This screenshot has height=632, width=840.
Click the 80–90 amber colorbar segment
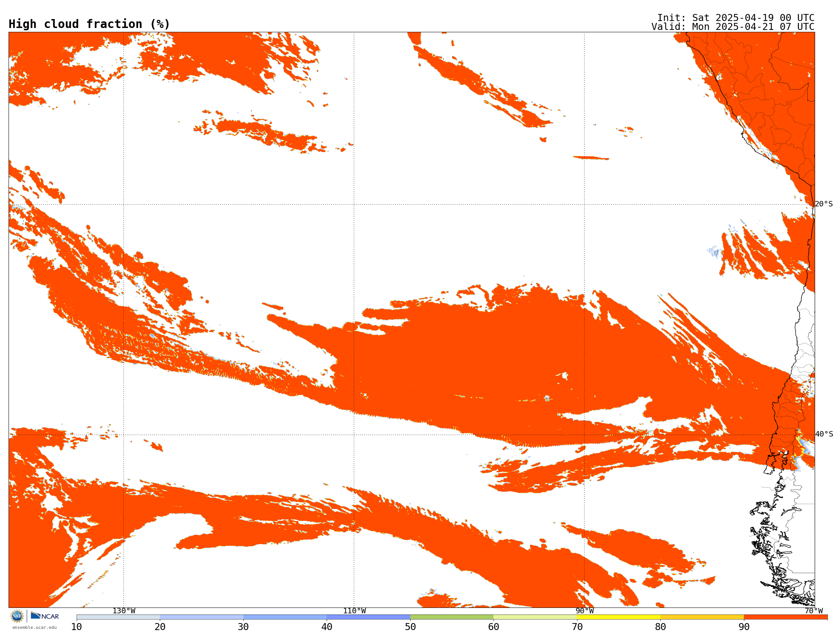coord(702,617)
